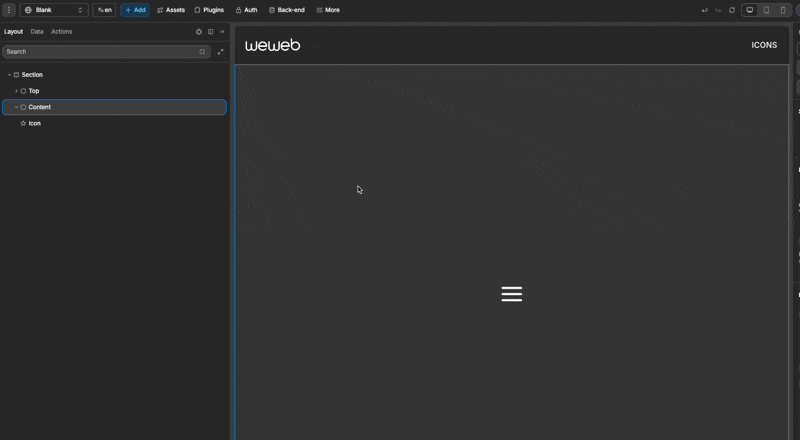This screenshot has width=800, height=440.
Task: Click the target/locate element icon
Action: [x=198, y=32]
